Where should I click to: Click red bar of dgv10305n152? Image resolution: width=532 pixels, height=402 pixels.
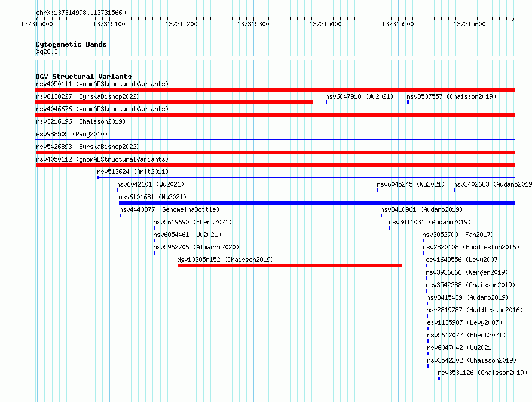290,266
